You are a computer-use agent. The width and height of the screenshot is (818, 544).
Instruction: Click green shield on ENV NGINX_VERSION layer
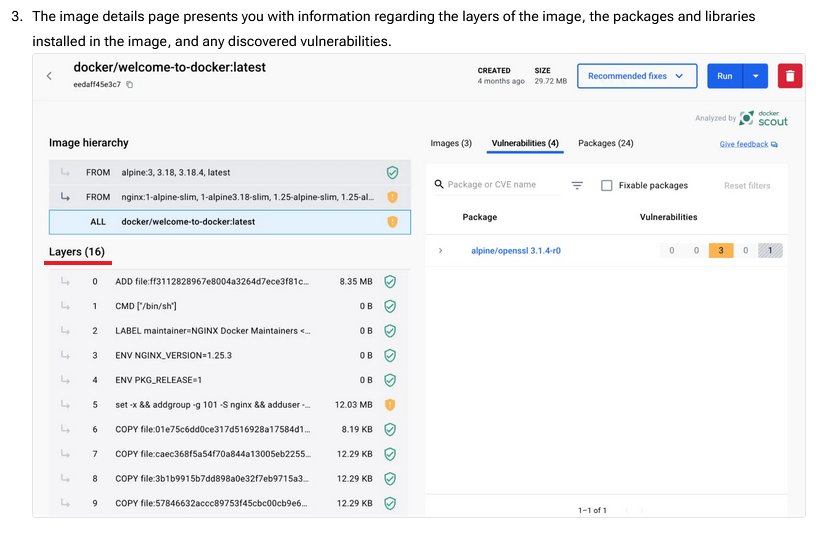pyautogui.click(x=390, y=356)
